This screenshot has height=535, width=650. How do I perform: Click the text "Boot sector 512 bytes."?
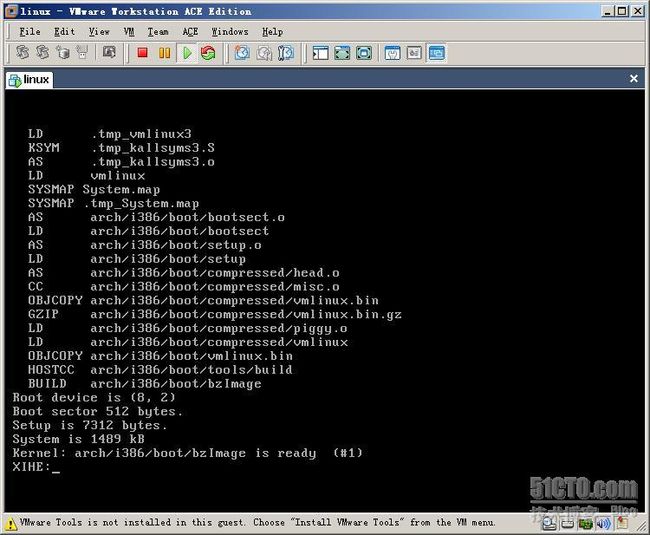tap(97, 412)
